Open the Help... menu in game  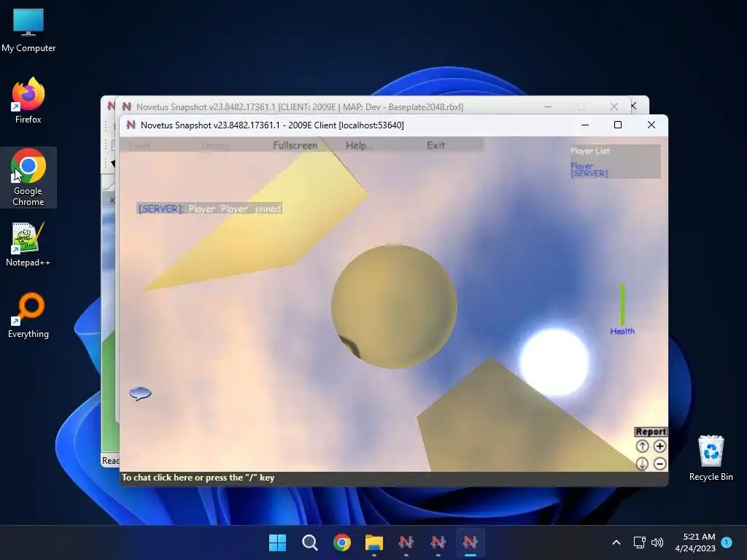coord(358,145)
